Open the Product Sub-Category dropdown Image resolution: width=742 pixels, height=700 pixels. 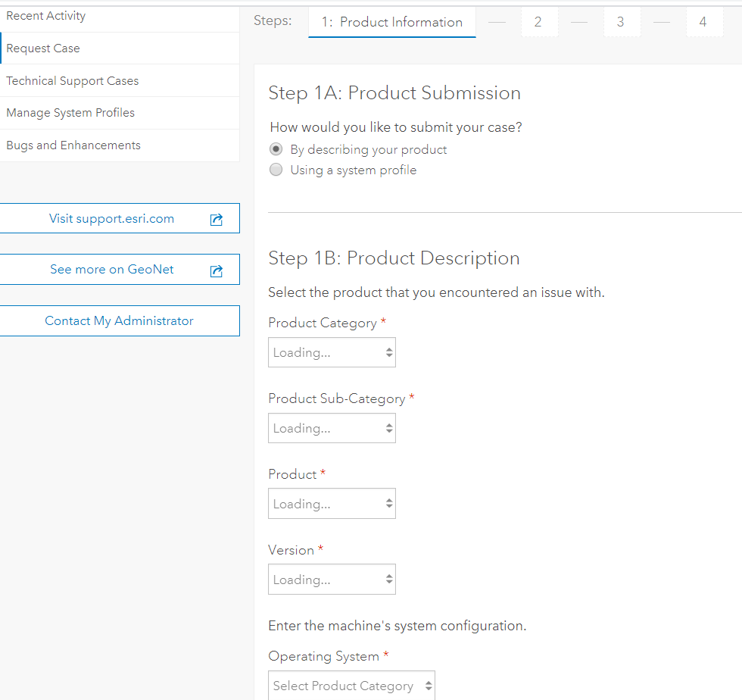(332, 428)
